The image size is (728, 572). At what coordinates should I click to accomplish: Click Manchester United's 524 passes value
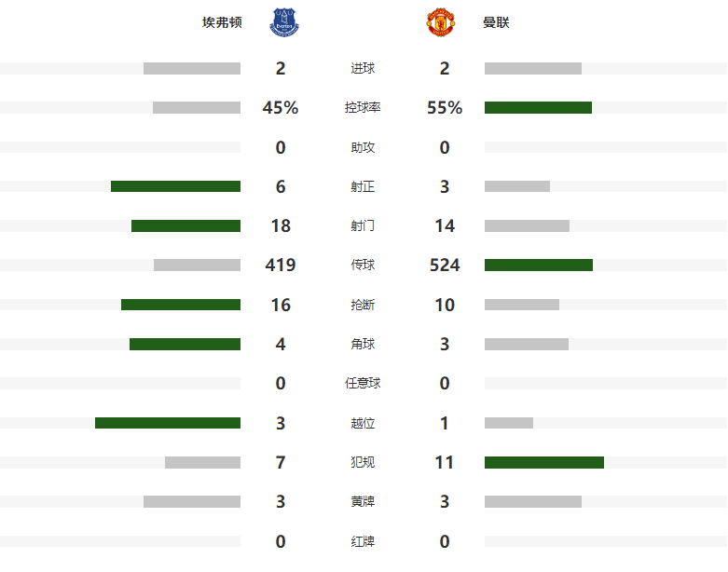point(445,265)
